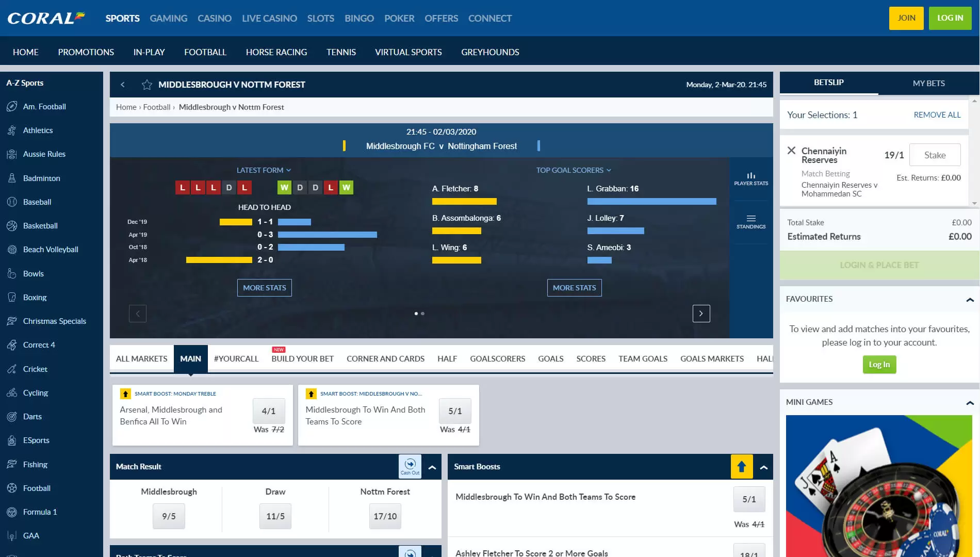Click the Smart Boosts yellow arrow icon

pyautogui.click(x=741, y=467)
